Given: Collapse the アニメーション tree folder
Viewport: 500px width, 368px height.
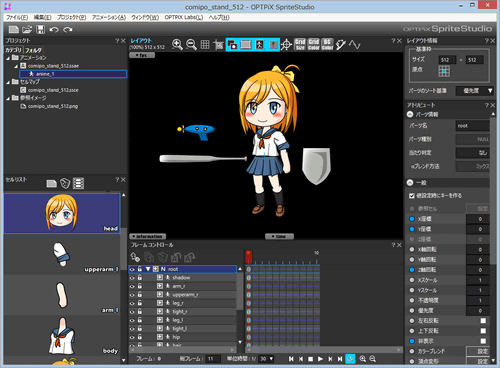Looking at the screenshot, I should [x=8, y=58].
